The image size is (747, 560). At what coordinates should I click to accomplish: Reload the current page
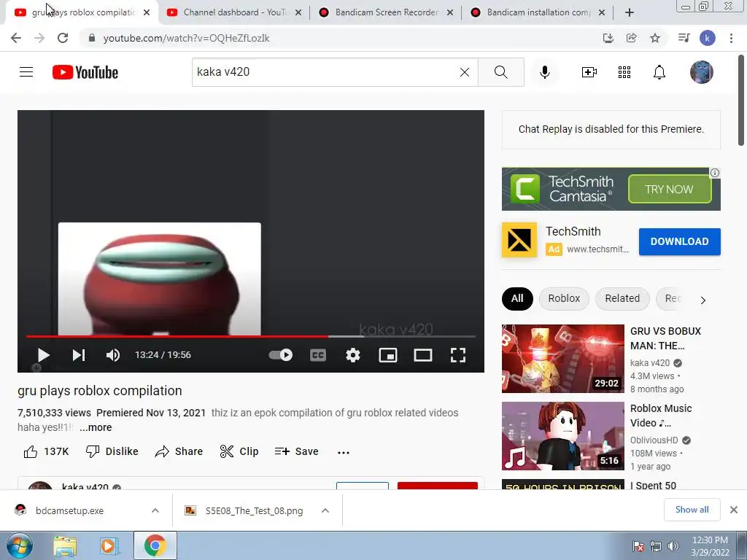(63, 38)
